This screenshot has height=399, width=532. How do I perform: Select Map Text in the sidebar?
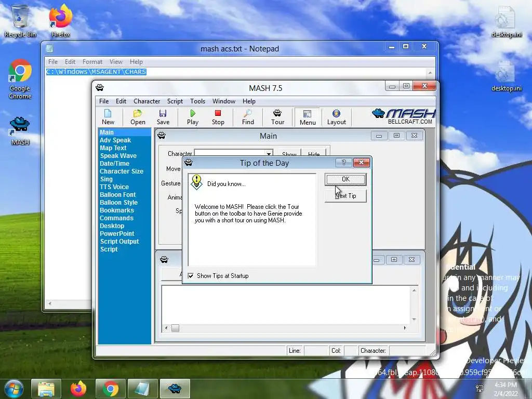[x=113, y=148]
